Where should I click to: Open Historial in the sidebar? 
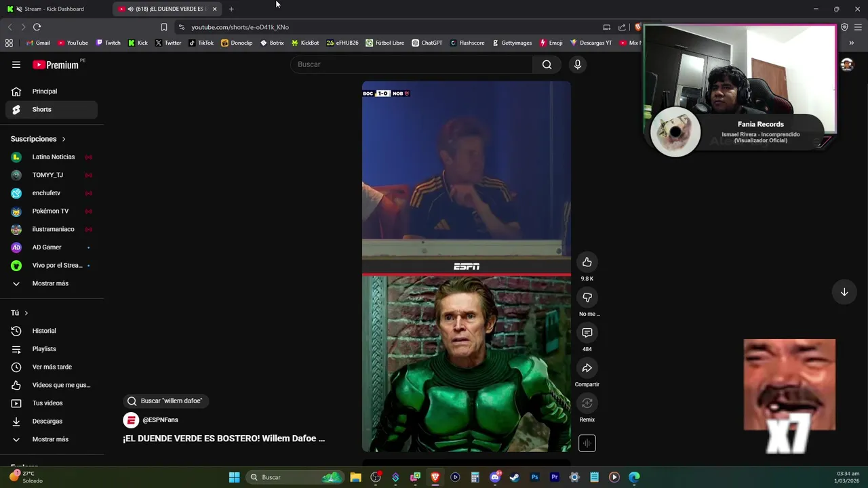52,331
